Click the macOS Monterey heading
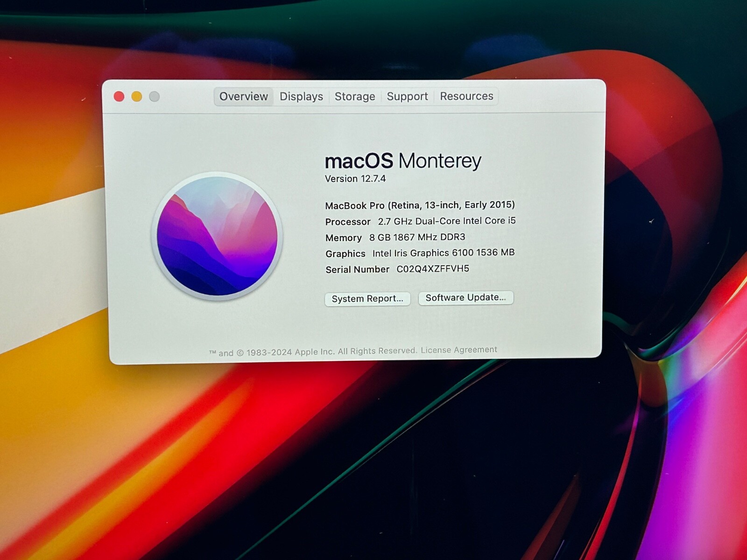This screenshot has height=560, width=747. [403, 161]
